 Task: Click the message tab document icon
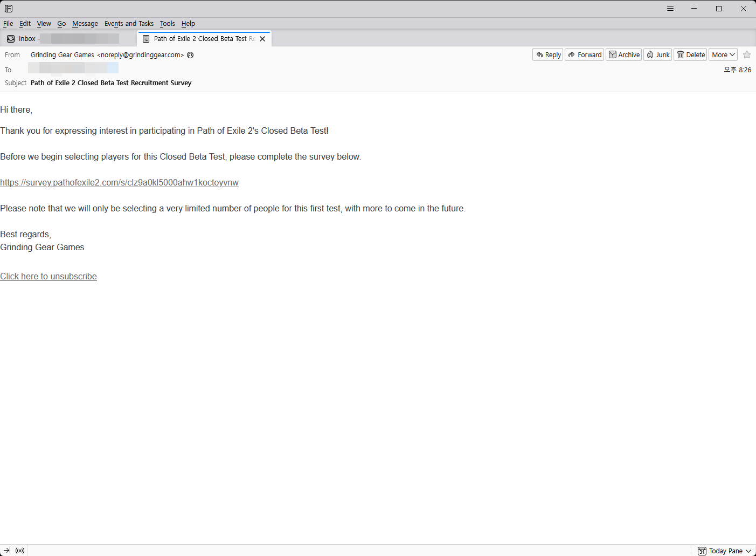point(146,39)
